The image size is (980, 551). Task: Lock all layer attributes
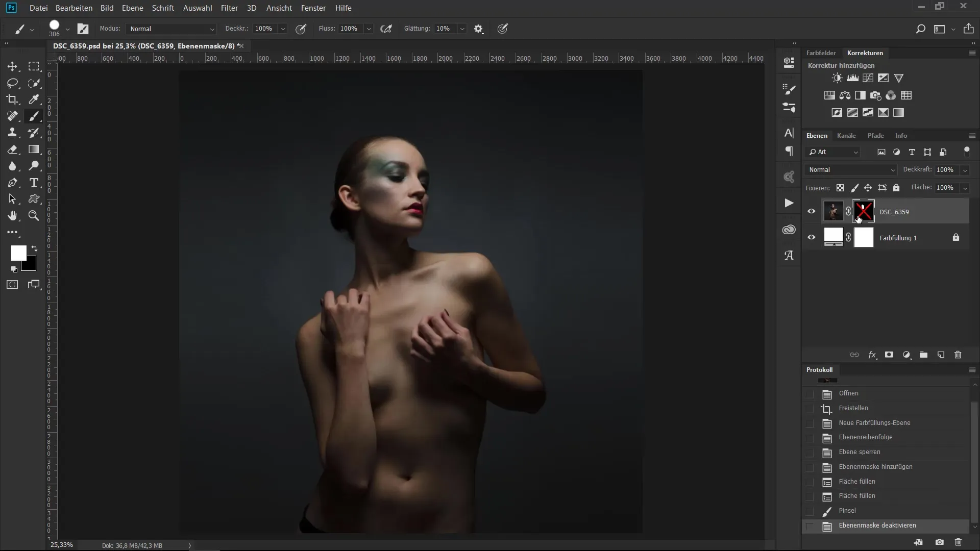(896, 188)
